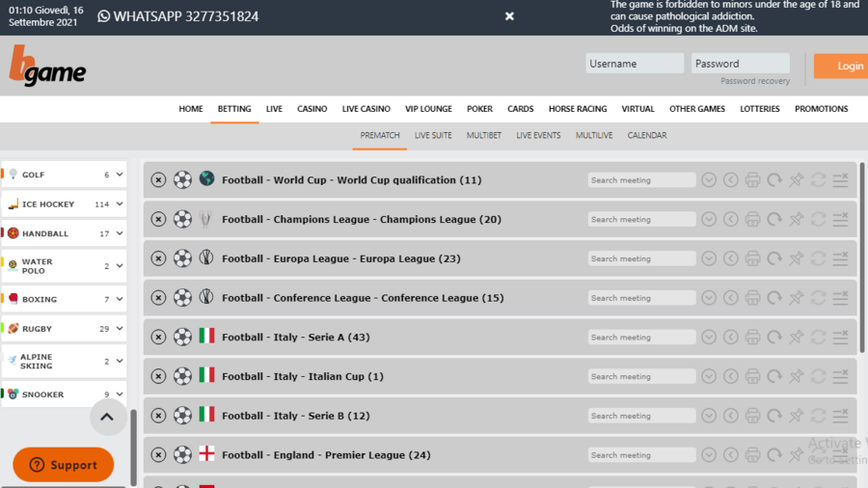Close the Conference League panel with X
Screen dimensions: 868x488
click(158, 298)
